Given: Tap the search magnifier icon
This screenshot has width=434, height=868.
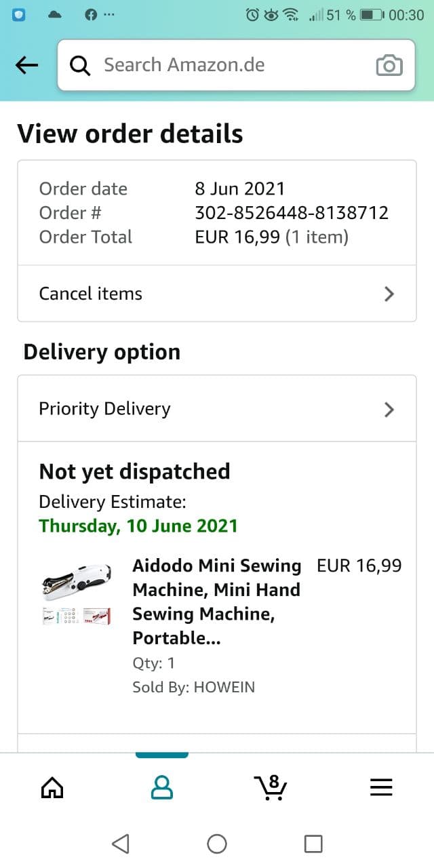Looking at the screenshot, I should pyautogui.click(x=80, y=65).
